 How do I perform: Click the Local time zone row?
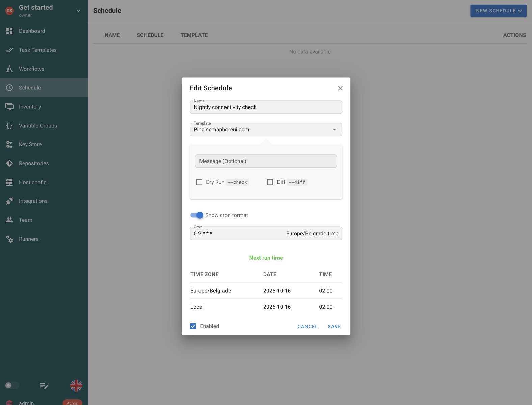click(x=266, y=307)
